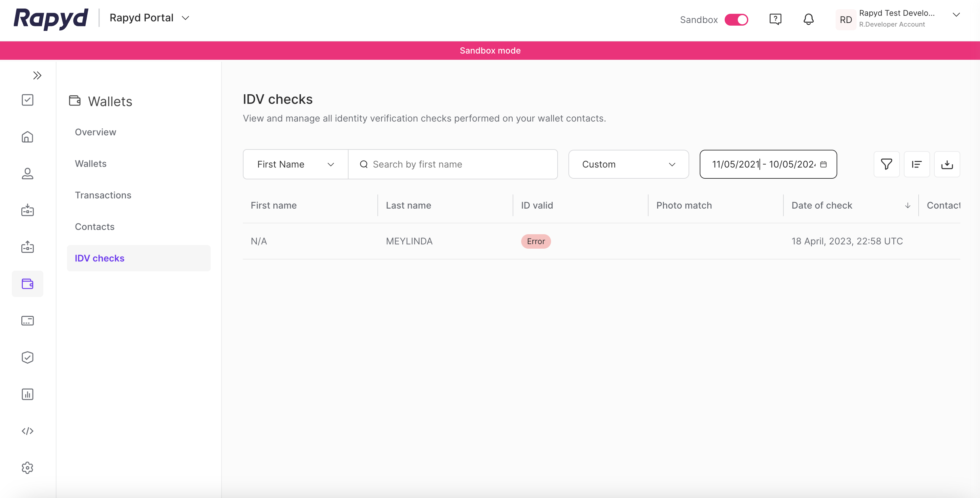Open the Custom date range dropdown
This screenshot has width=980, height=498.
pos(628,164)
